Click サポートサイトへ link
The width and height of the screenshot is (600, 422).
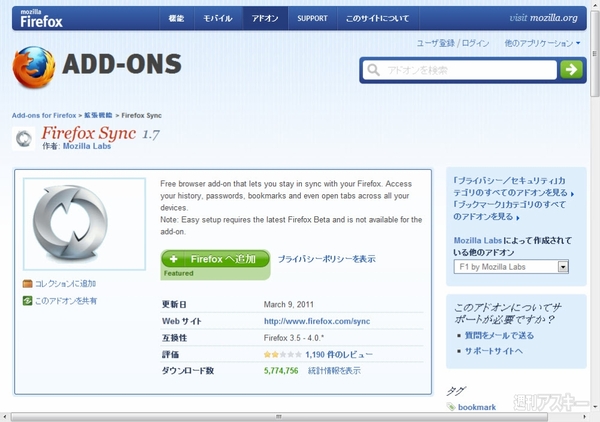click(493, 351)
